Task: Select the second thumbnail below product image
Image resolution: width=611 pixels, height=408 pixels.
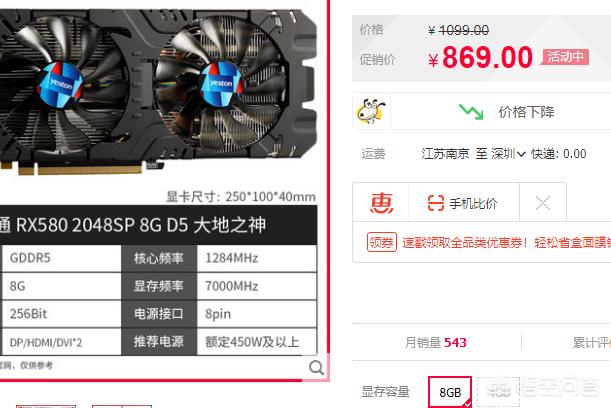Action: [122, 406]
